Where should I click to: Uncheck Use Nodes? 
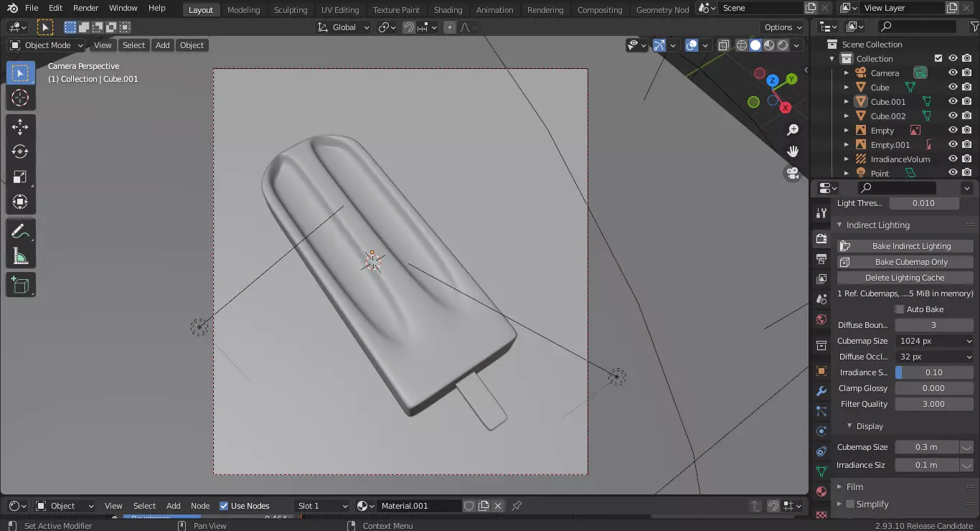224,506
